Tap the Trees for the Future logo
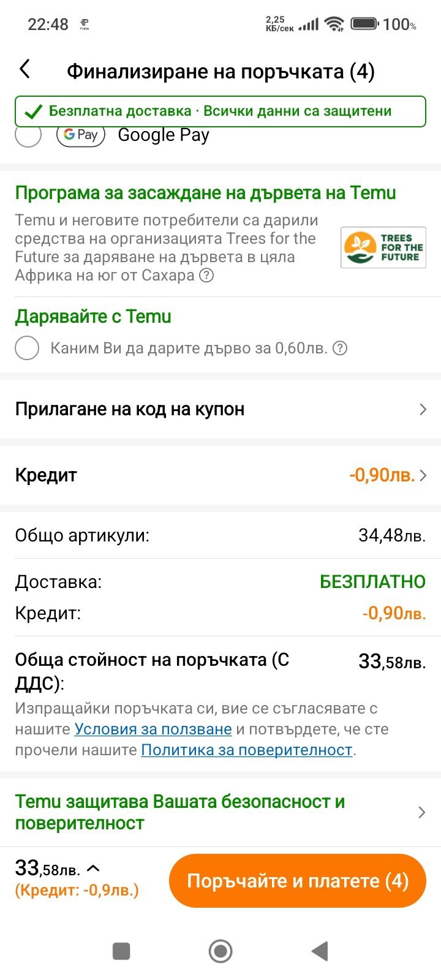Screen dimensions: 441x980 coord(383,247)
